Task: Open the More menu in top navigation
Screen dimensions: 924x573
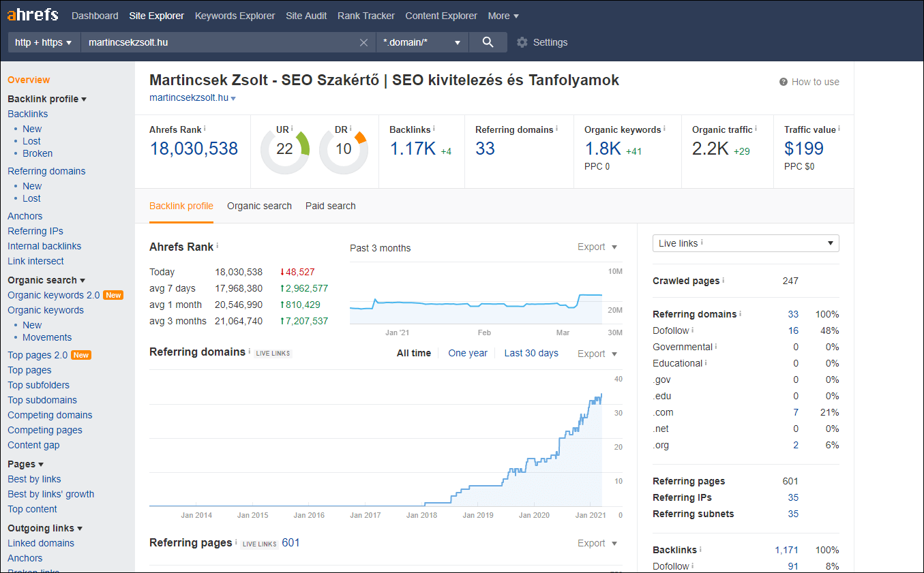Action: tap(503, 16)
